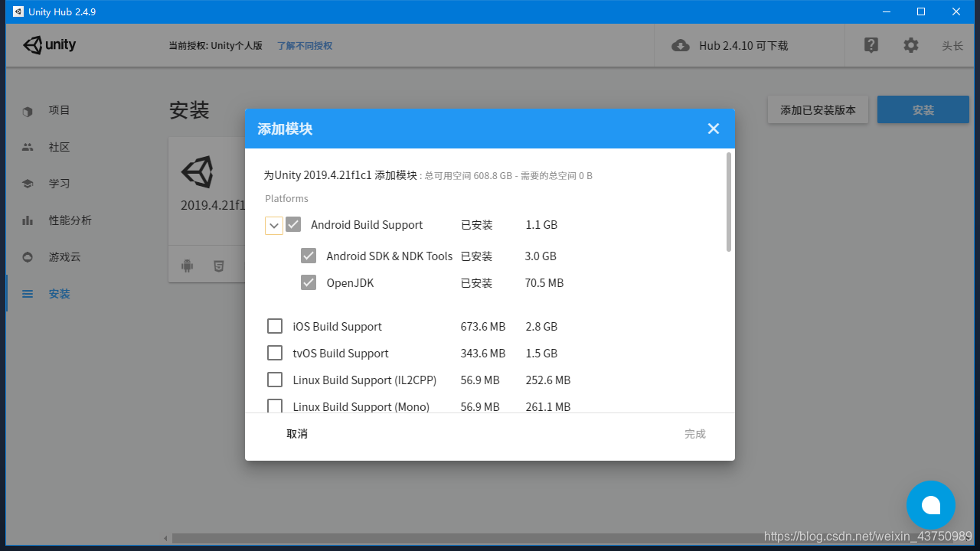Screen dimensions: 980x551
Task: Click the Android platform icon on the install card
Action: (x=187, y=266)
